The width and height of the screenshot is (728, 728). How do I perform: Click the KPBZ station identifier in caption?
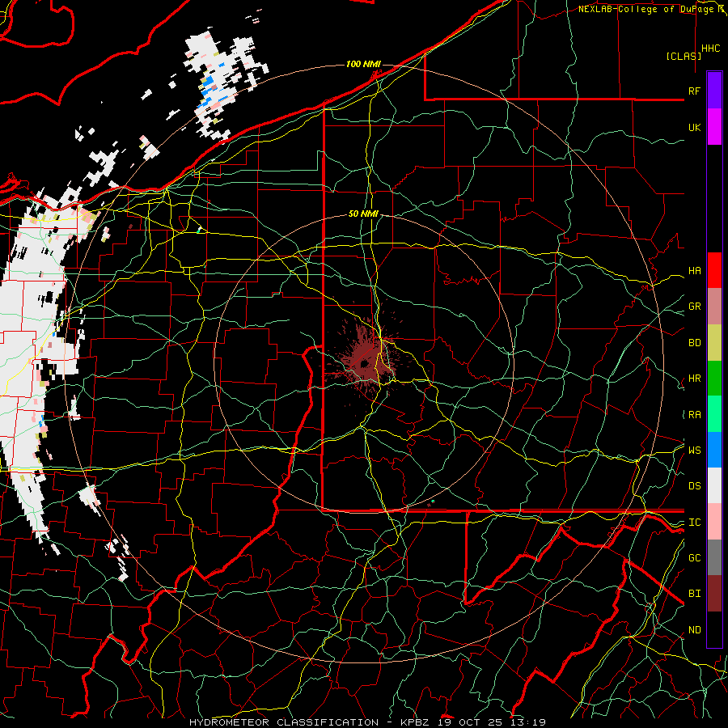416,722
